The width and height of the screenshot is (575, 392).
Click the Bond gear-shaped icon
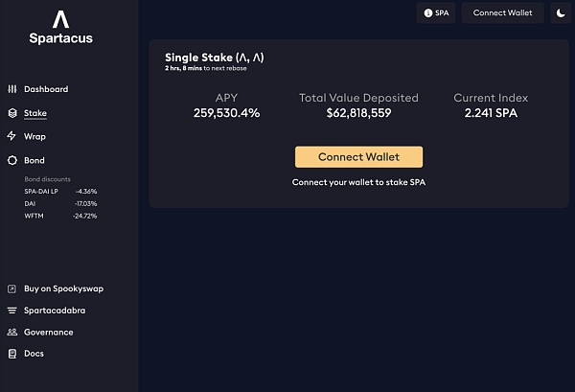(x=12, y=160)
